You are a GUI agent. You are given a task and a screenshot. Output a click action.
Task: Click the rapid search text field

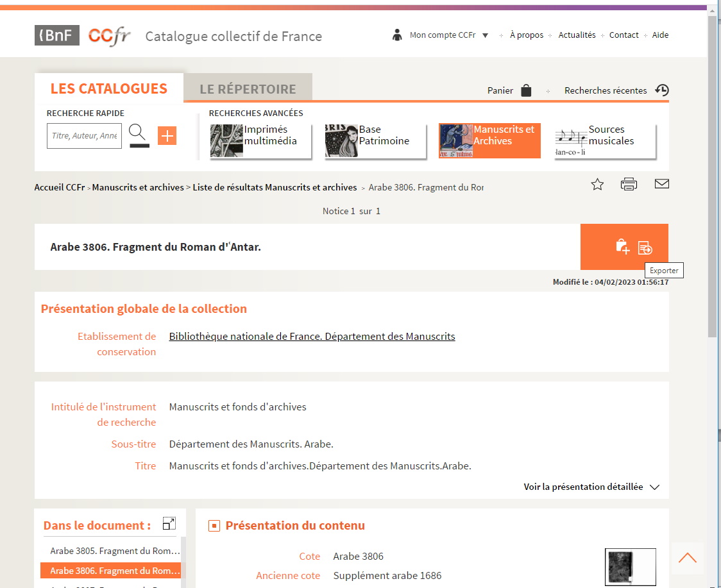84,136
